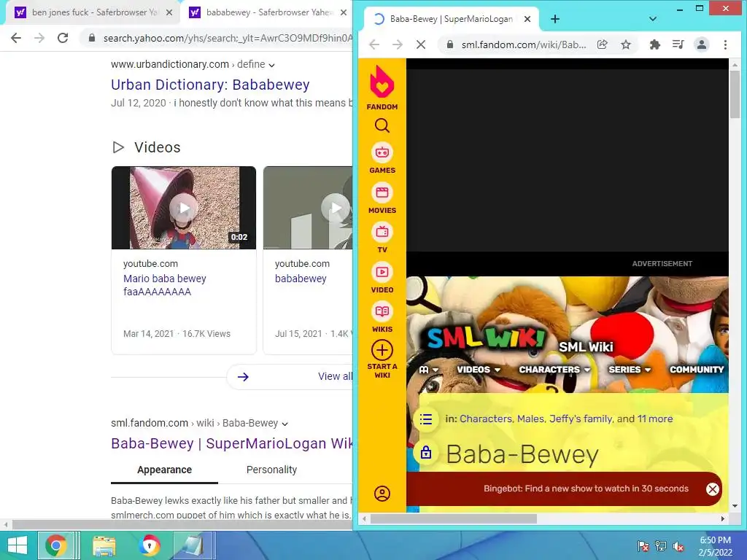Image resolution: width=747 pixels, height=560 pixels.
Task: Bookmark this page with the star icon
Action: point(626,44)
